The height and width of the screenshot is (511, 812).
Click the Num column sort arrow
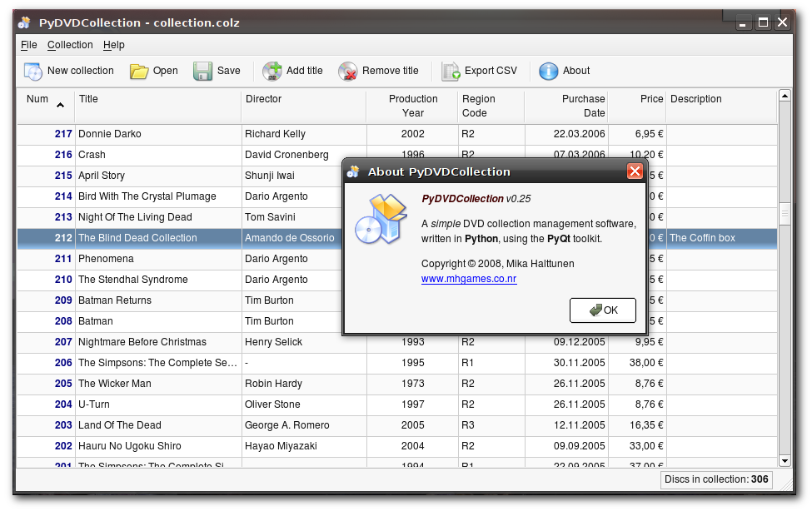[x=60, y=105]
